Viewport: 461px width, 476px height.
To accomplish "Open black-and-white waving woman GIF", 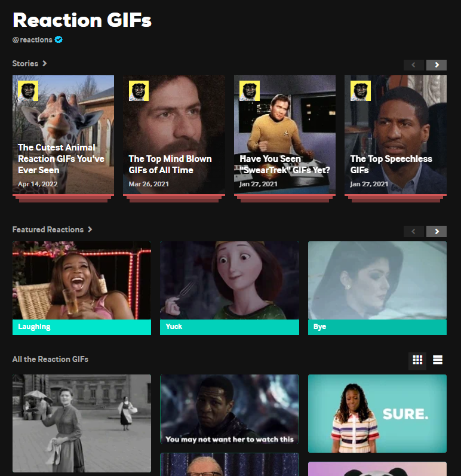I will [82, 423].
